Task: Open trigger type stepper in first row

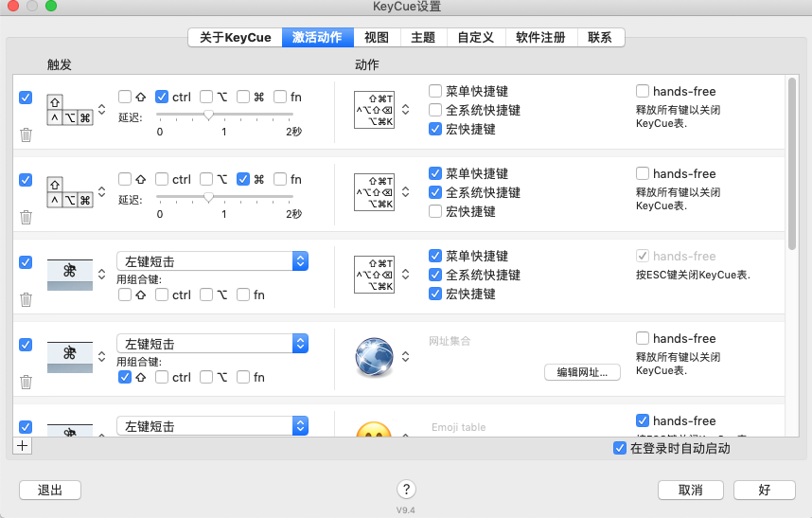Action: pyautogui.click(x=102, y=109)
